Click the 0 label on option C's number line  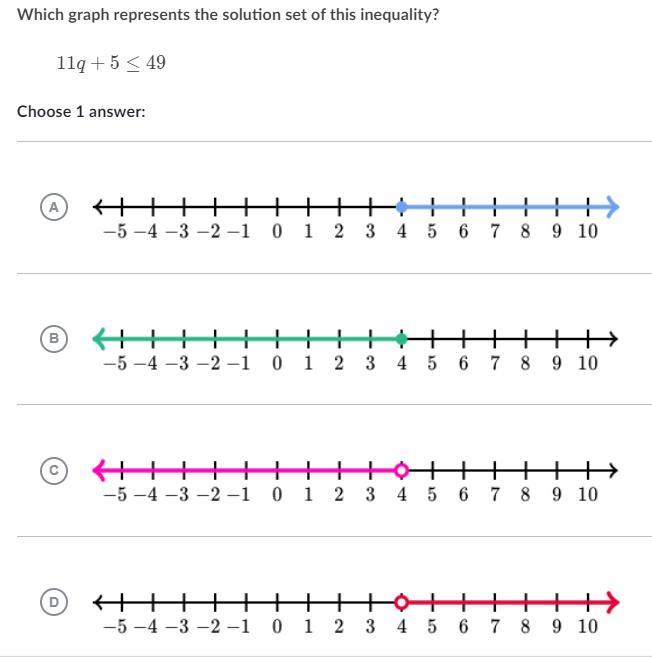click(277, 494)
